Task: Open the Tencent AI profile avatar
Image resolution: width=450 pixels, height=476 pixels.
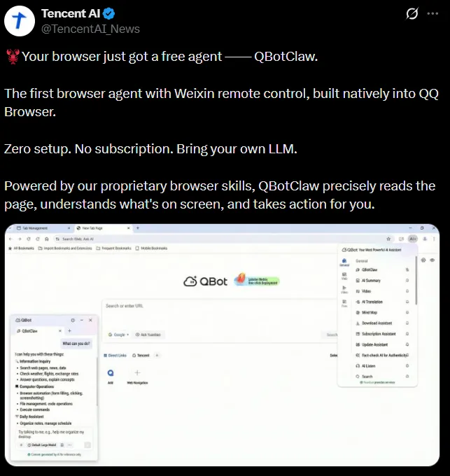Action: pos(20,21)
